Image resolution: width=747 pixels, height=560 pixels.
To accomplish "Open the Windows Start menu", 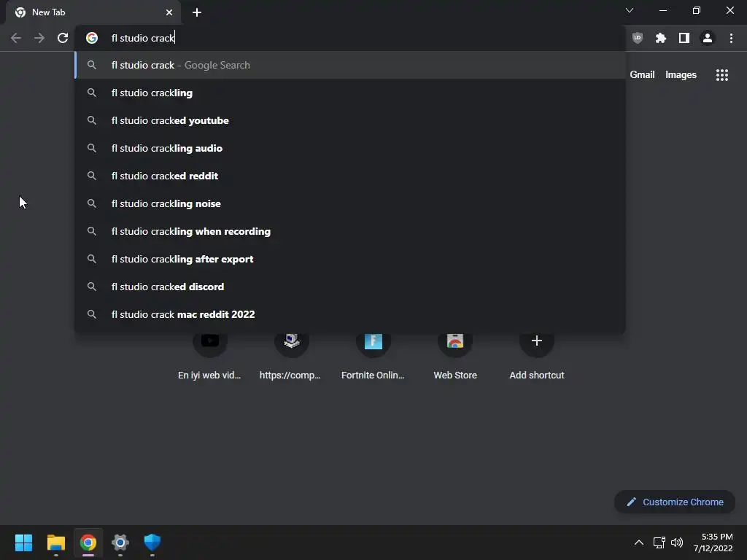I will point(23,542).
